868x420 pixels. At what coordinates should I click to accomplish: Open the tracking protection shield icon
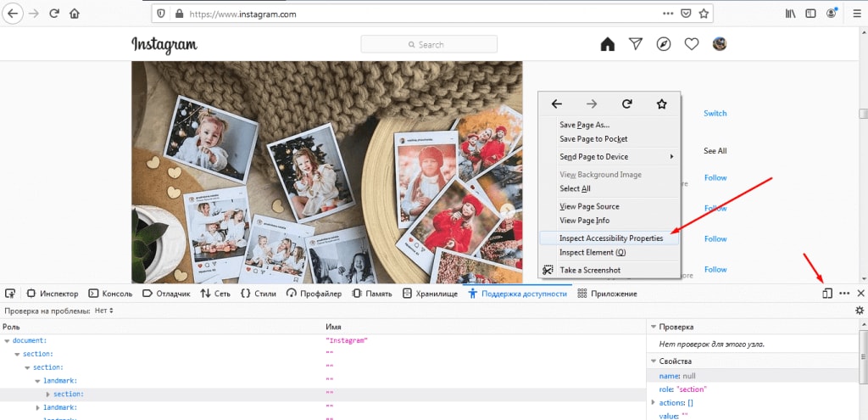pyautogui.click(x=161, y=14)
